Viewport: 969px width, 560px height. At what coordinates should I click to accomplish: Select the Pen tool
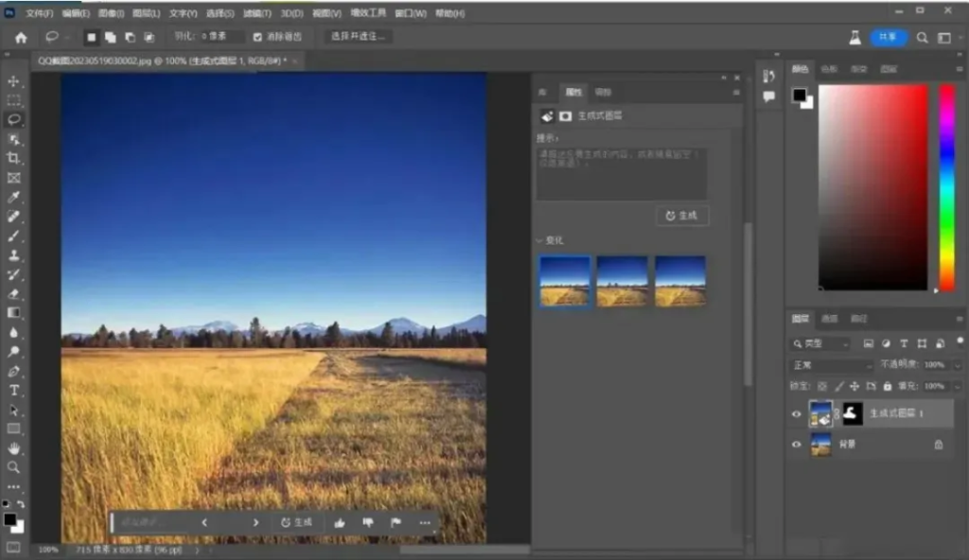13,372
